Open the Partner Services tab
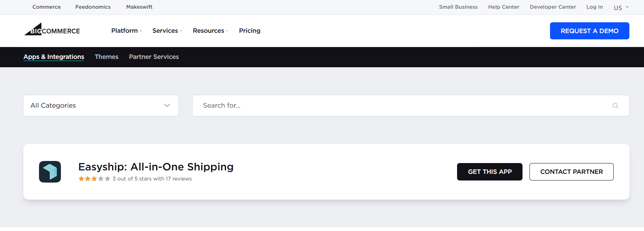This screenshot has width=644, height=231. pyautogui.click(x=154, y=56)
